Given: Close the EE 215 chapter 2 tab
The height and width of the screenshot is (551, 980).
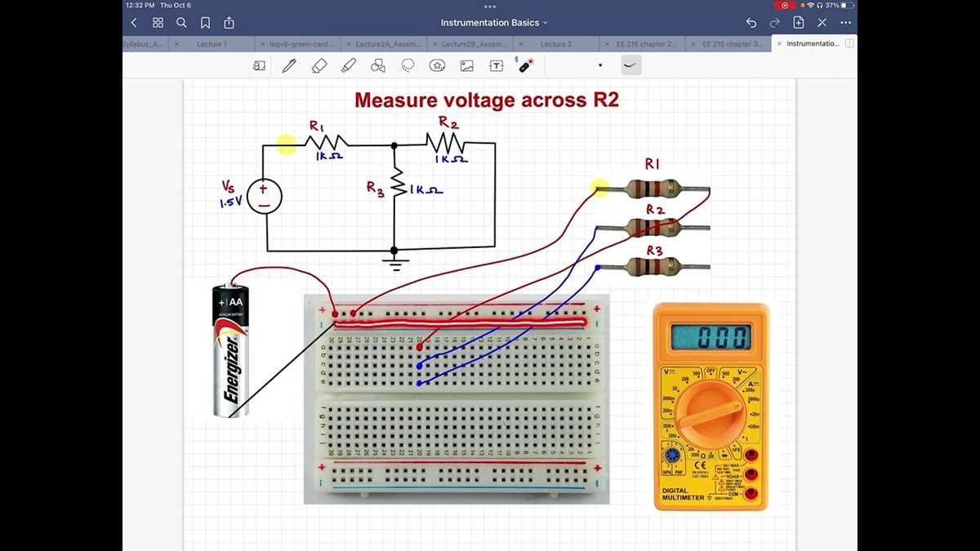Looking at the screenshot, I should (x=607, y=44).
